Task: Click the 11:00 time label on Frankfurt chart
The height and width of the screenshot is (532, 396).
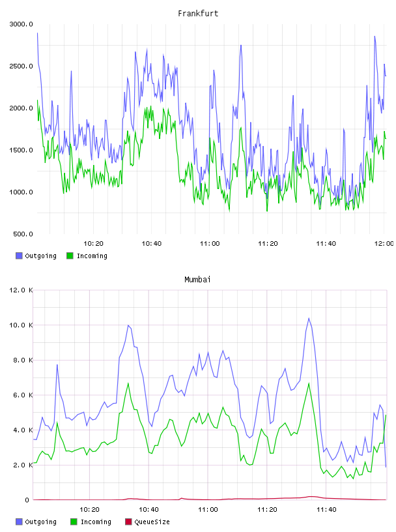Action: tap(210, 244)
